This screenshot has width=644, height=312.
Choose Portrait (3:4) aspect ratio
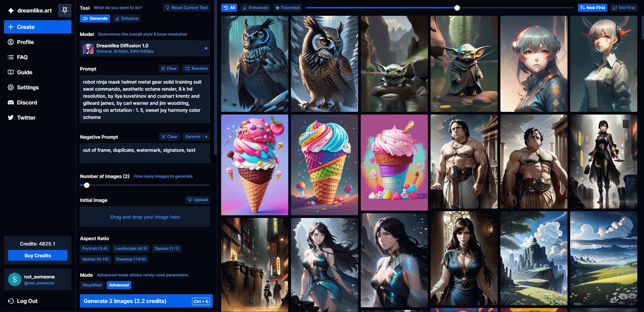click(x=95, y=249)
